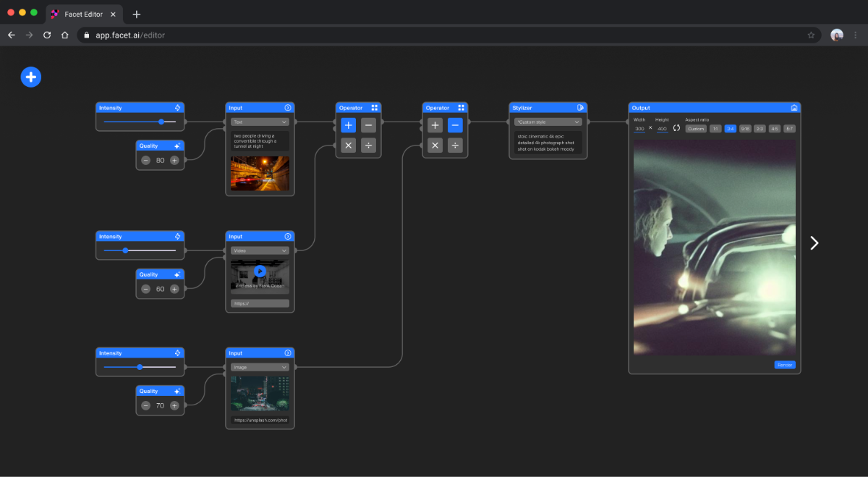Click the bottom Intensity slider handle
Viewport: 868px width, 477px height.
(x=140, y=367)
